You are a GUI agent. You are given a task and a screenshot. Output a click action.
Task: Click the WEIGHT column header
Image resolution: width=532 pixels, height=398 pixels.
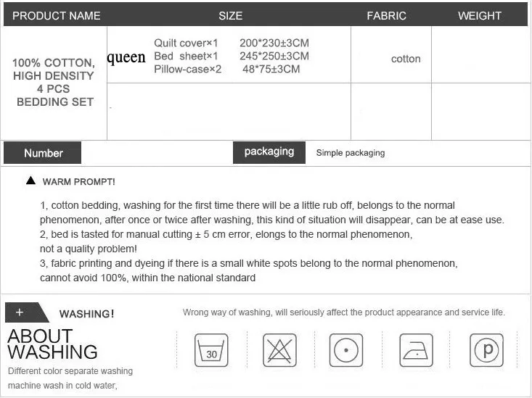[x=480, y=16]
